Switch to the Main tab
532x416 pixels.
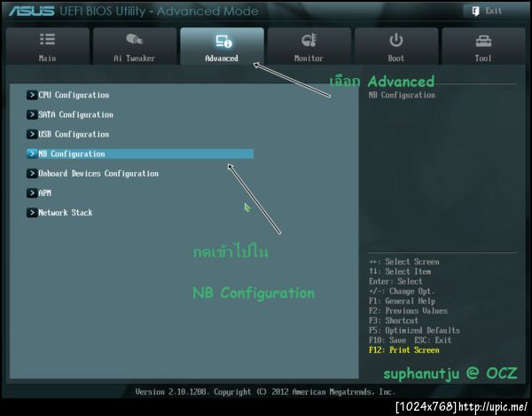tap(48, 46)
